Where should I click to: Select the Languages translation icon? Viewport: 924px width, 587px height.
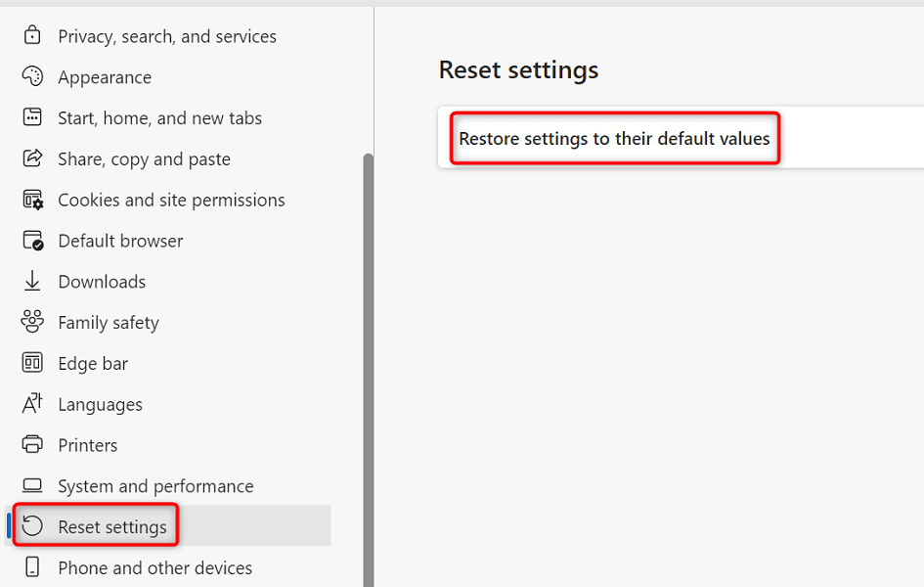click(x=33, y=404)
